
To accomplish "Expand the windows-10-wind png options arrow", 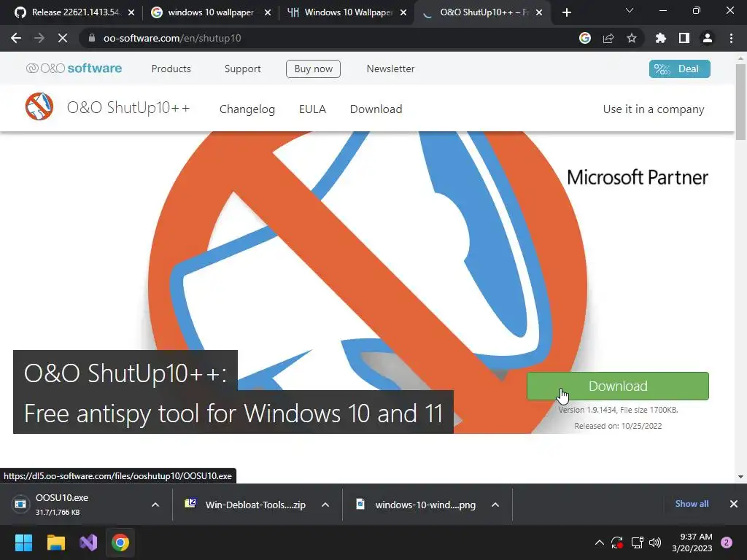I will (495, 505).
